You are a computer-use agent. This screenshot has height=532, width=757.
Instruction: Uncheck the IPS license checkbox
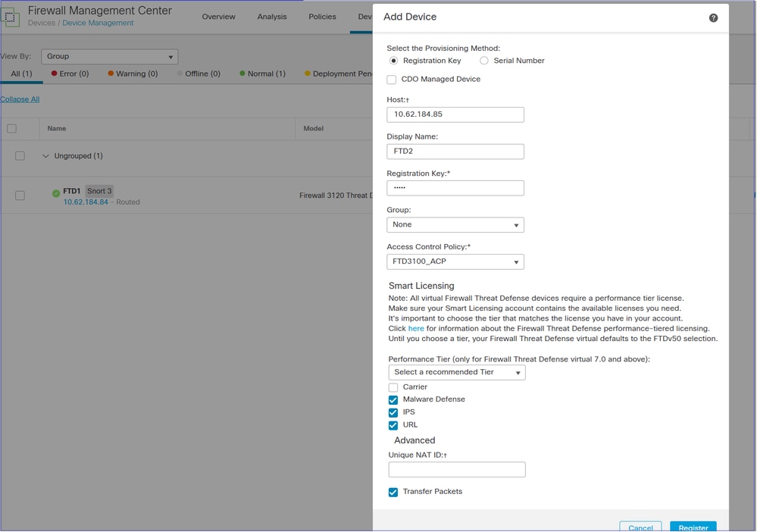tap(393, 413)
